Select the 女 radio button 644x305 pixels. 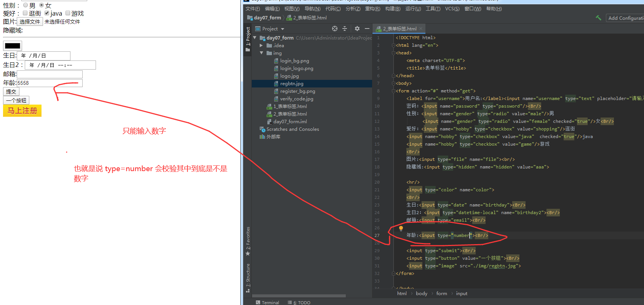[42, 5]
